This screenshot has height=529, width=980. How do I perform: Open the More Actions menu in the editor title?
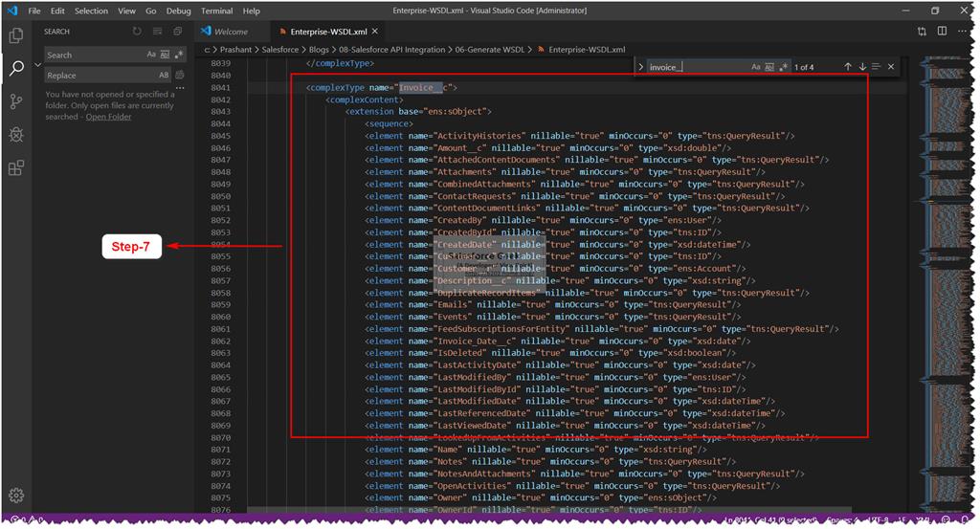[x=962, y=32]
